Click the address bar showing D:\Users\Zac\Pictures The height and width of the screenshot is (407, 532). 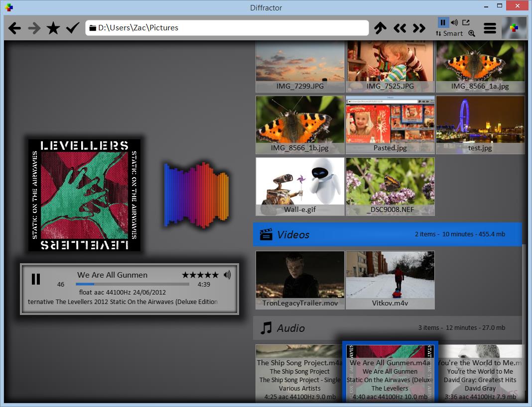[x=227, y=28]
